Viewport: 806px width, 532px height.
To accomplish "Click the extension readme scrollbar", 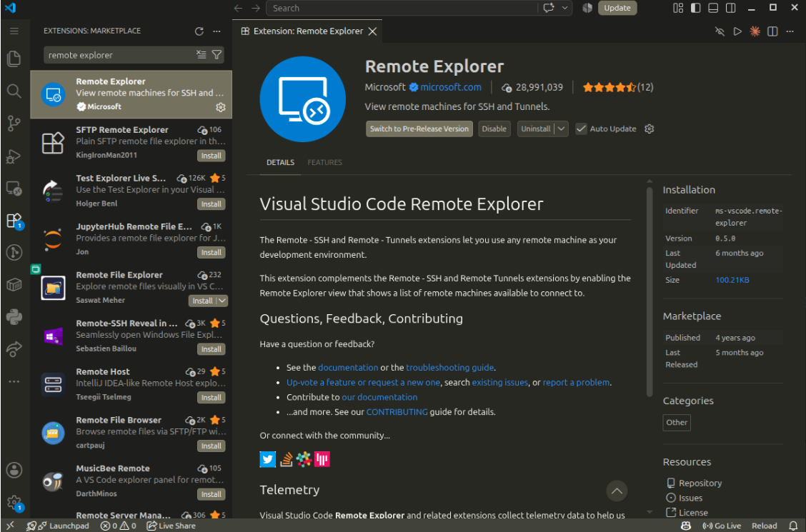I will 650,291.
